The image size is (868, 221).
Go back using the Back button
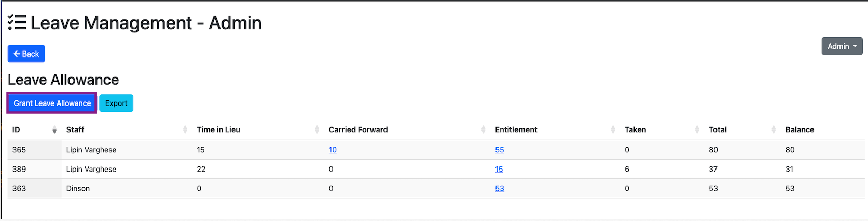(26, 54)
